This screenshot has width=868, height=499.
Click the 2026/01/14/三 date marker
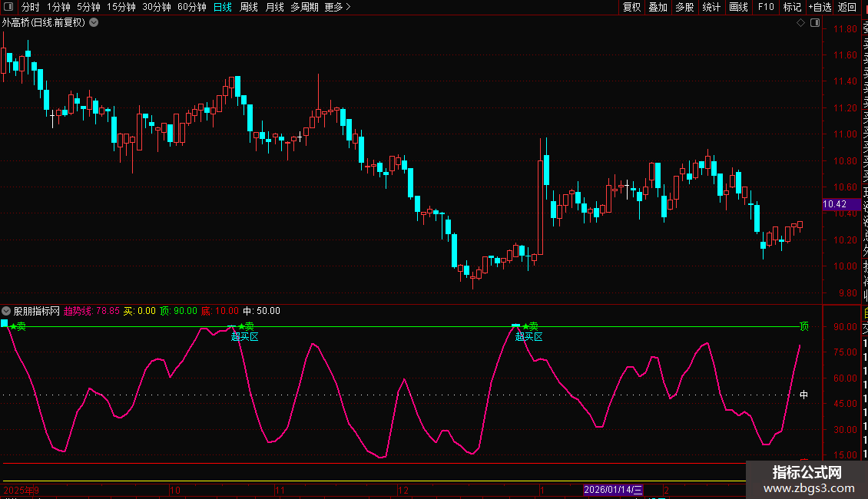coord(613,490)
